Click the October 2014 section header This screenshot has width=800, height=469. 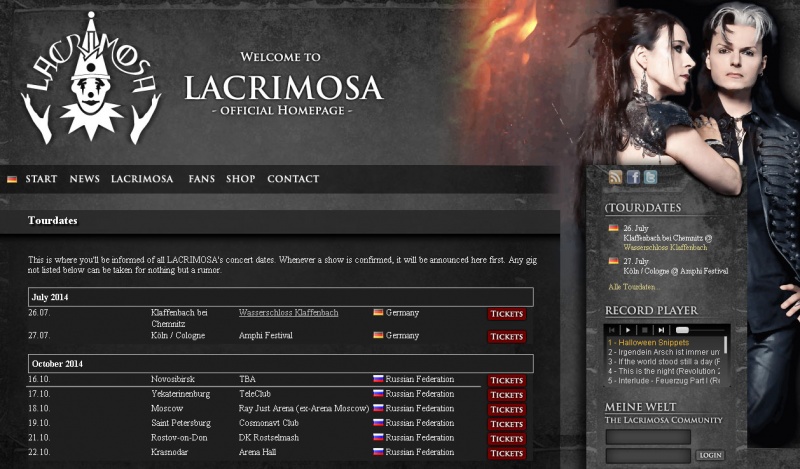pos(281,364)
